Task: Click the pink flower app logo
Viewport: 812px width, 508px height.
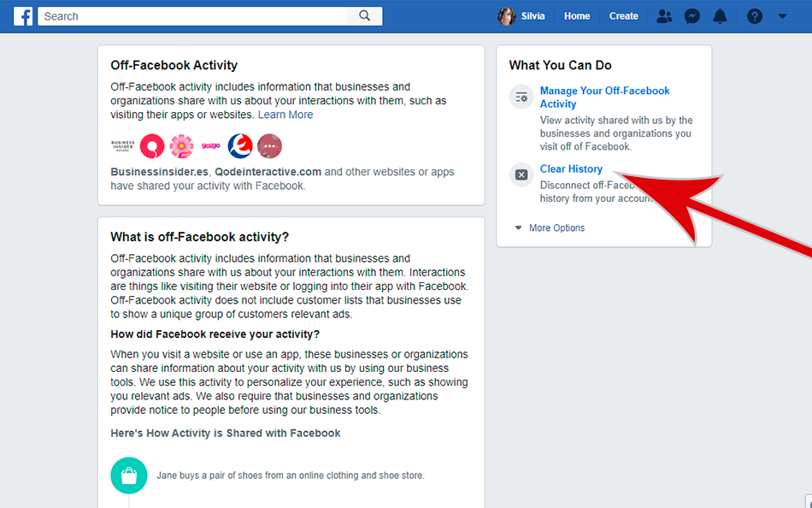Action: click(x=182, y=145)
